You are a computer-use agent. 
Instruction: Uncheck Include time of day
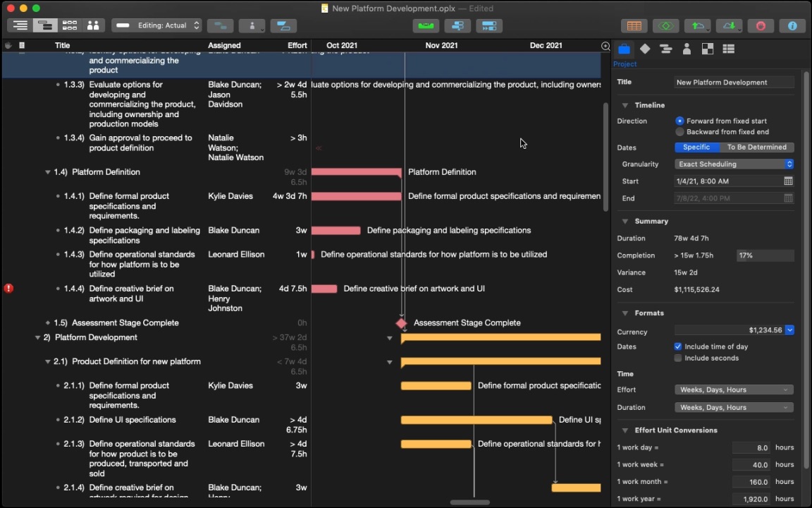(x=678, y=346)
